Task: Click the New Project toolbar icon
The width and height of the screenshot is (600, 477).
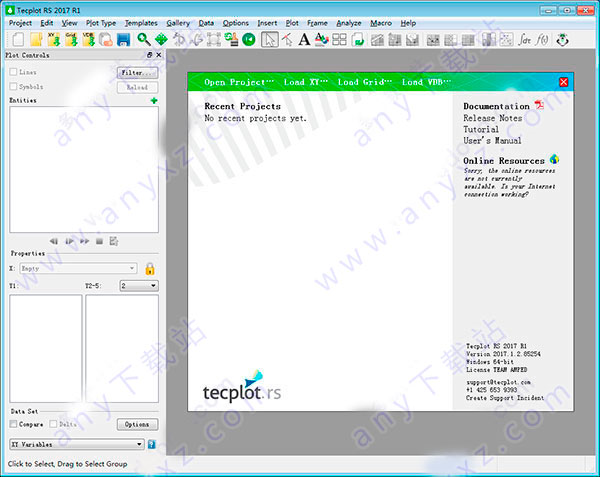Action: pyautogui.click(x=18, y=39)
